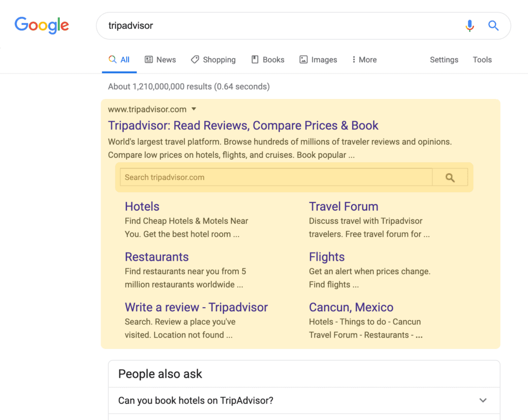Open the Restaurants sitelink
This screenshot has width=528, height=420.
157,257
